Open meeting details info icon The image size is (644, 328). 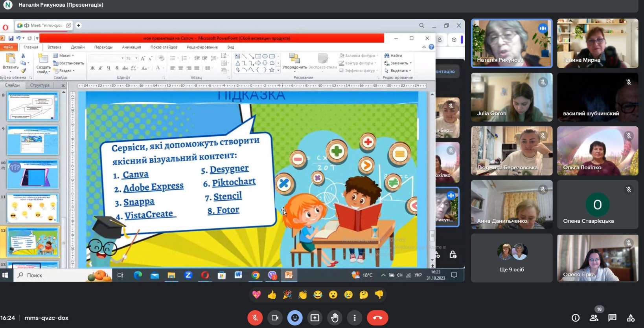576,318
